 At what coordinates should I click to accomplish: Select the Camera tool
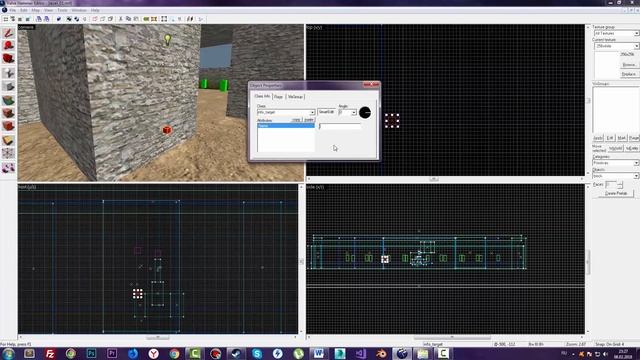pos(8,59)
